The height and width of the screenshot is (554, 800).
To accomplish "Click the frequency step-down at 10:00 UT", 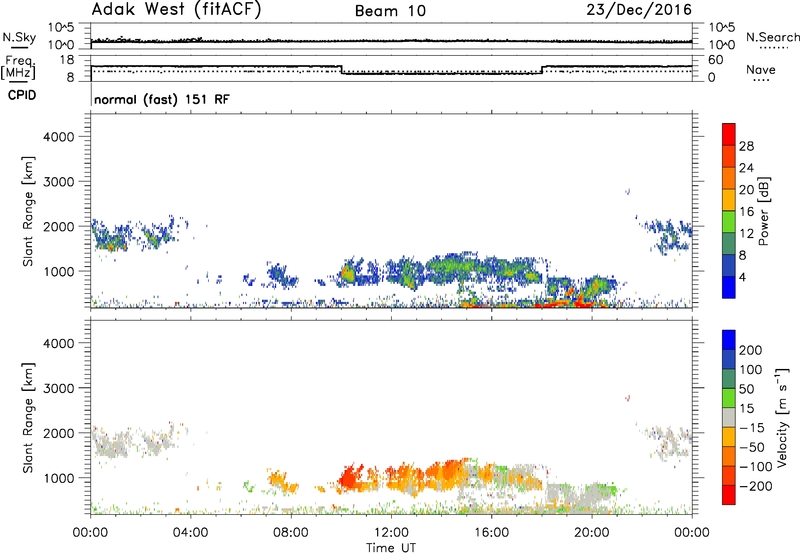I will 341,70.
